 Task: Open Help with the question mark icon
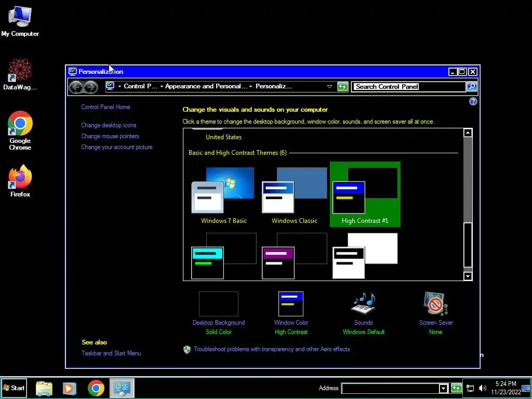473,101
